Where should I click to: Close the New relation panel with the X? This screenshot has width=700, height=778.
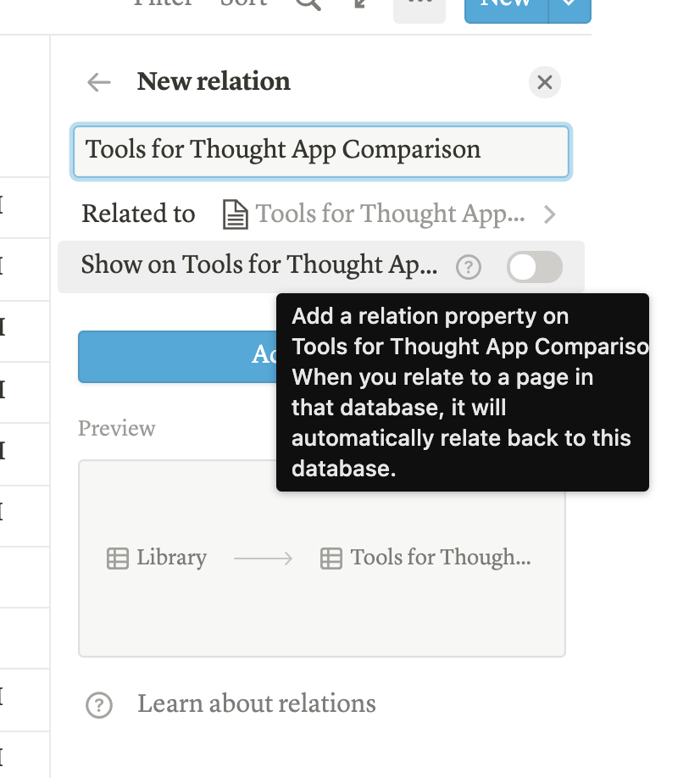pos(545,81)
